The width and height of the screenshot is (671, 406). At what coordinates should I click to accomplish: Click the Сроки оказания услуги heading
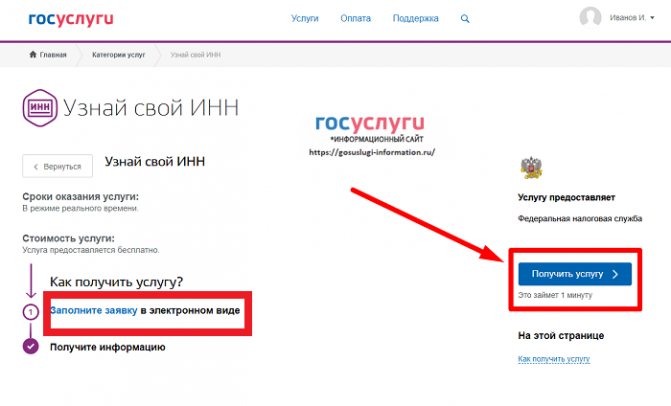coord(80,197)
